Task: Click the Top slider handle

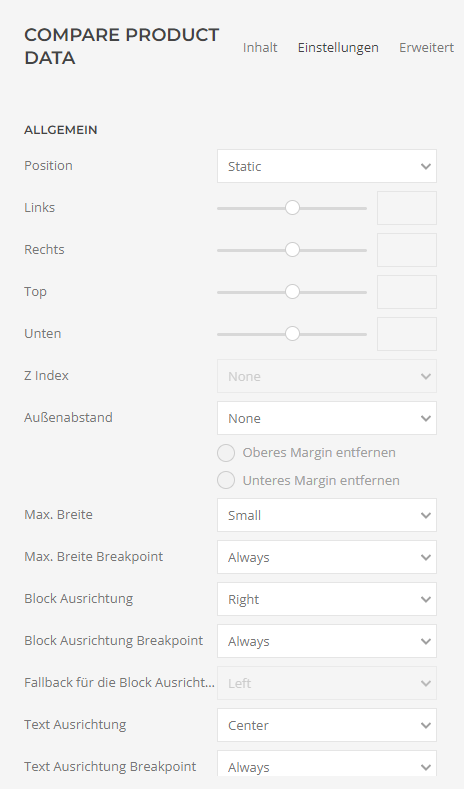Action: click(292, 292)
